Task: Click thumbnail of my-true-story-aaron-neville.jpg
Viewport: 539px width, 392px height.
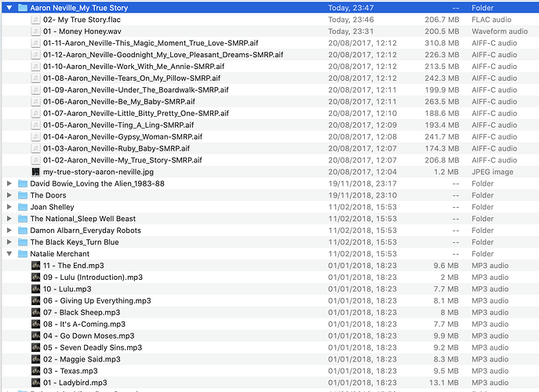Action: (35, 172)
